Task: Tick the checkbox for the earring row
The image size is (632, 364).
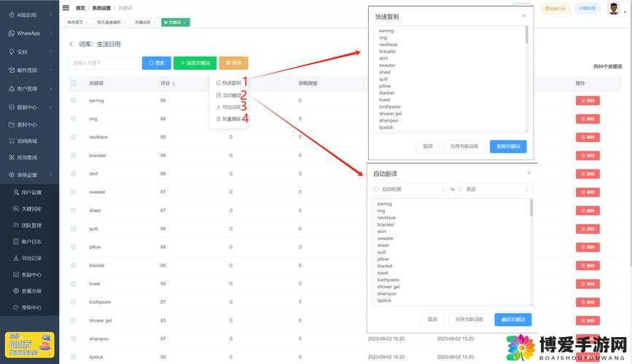Action: [x=74, y=100]
